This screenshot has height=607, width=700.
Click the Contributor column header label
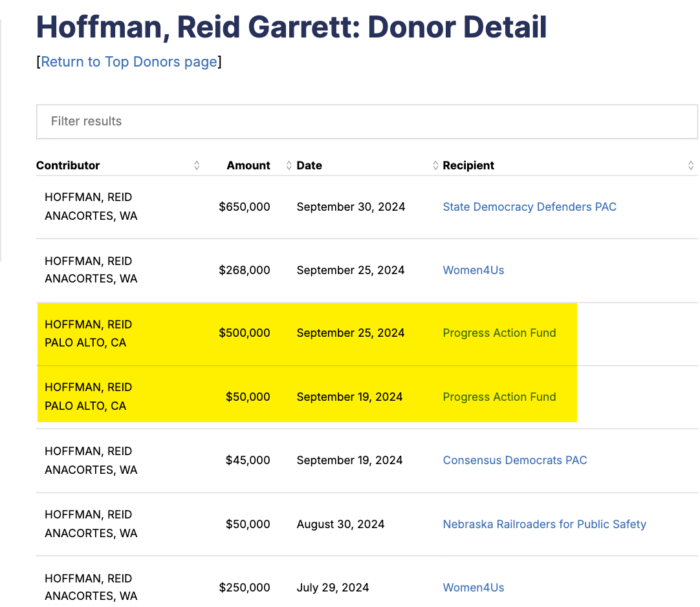[68, 165]
